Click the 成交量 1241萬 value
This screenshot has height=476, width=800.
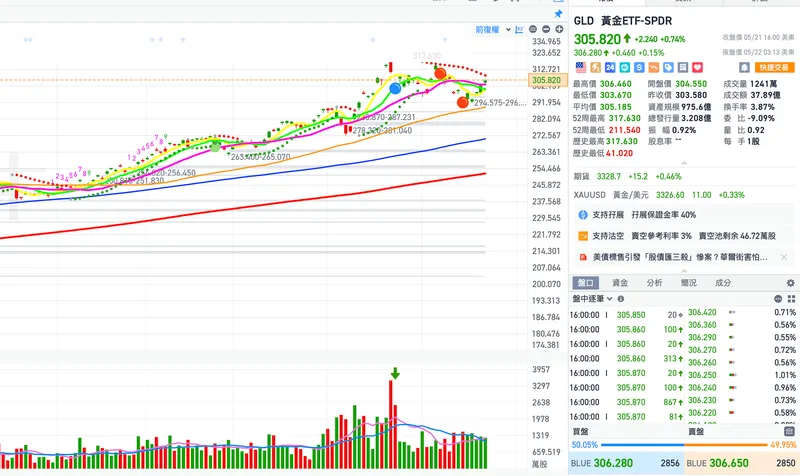764,84
